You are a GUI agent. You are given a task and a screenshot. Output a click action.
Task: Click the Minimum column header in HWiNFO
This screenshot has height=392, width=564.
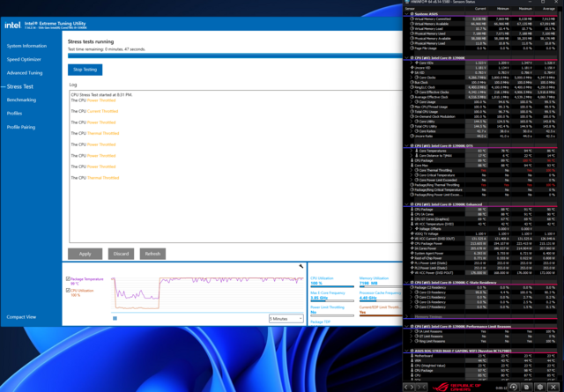pyautogui.click(x=502, y=9)
